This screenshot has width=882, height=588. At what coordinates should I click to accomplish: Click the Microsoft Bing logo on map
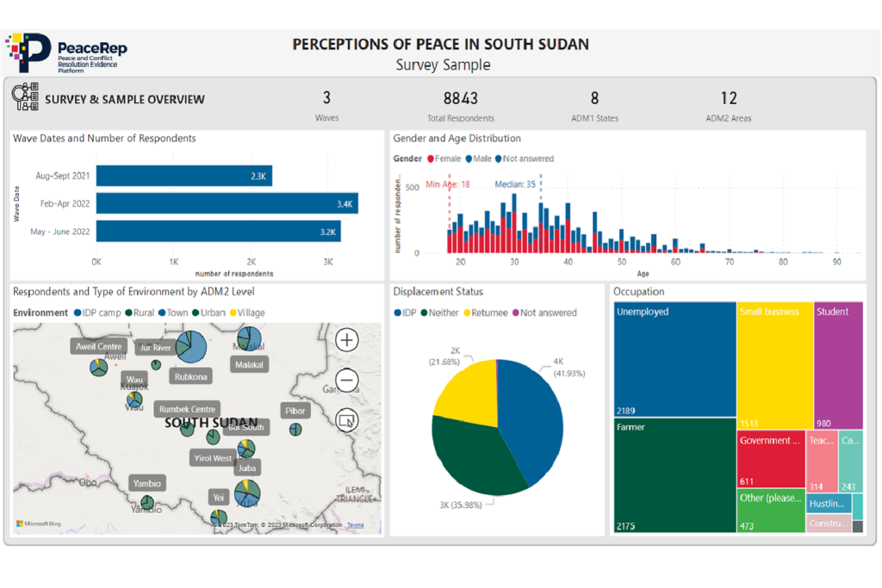(38, 524)
